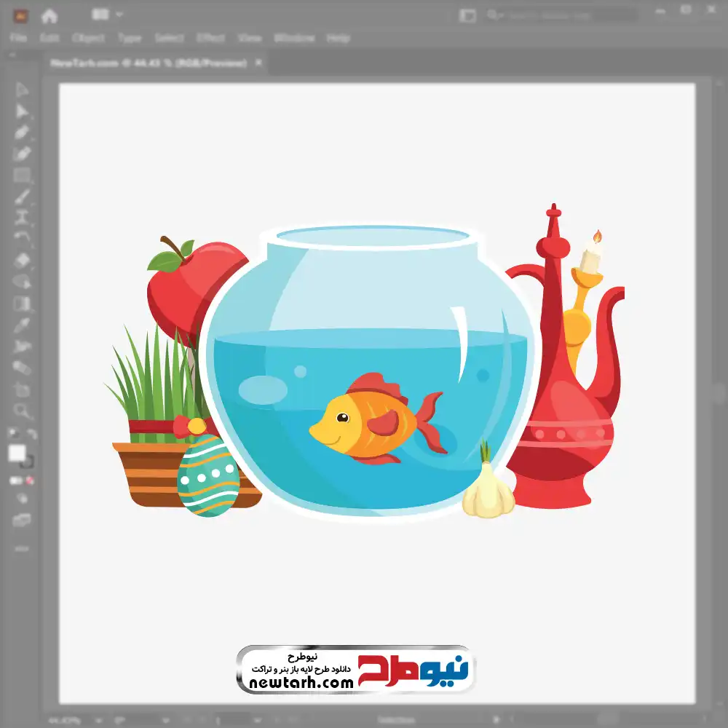This screenshot has width=728, height=728.
Task: Select the Rectangle shape tool
Action: click(x=23, y=175)
